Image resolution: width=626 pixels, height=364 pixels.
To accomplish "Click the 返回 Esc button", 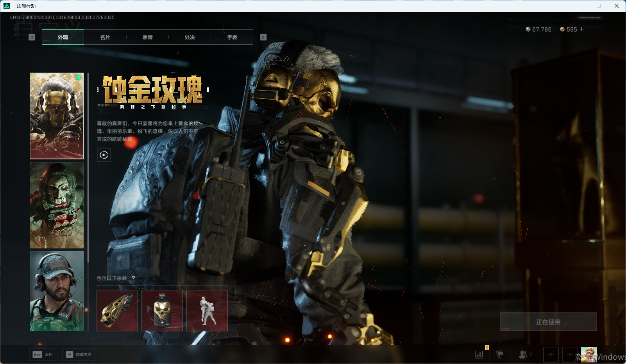I will point(43,355).
